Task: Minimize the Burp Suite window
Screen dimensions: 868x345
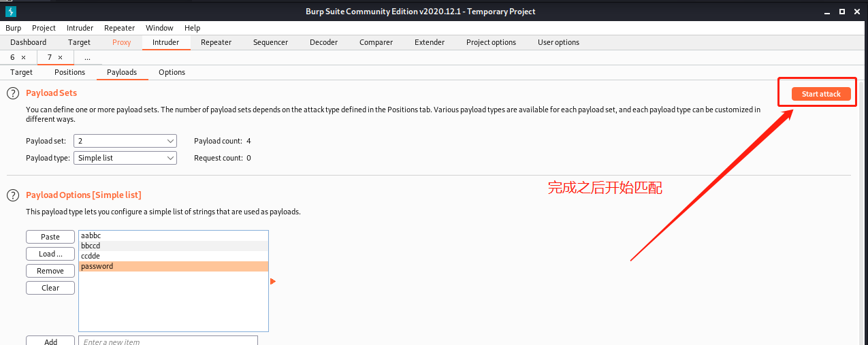Action: click(x=829, y=12)
